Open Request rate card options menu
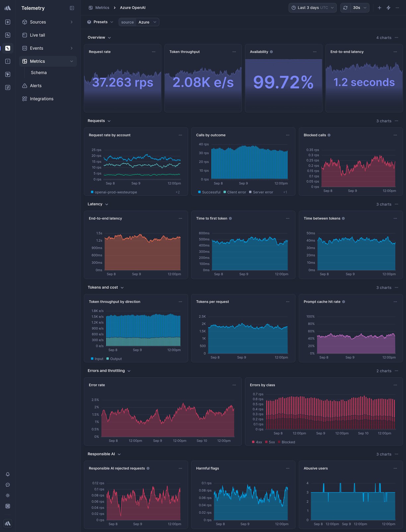 (154, 52)
